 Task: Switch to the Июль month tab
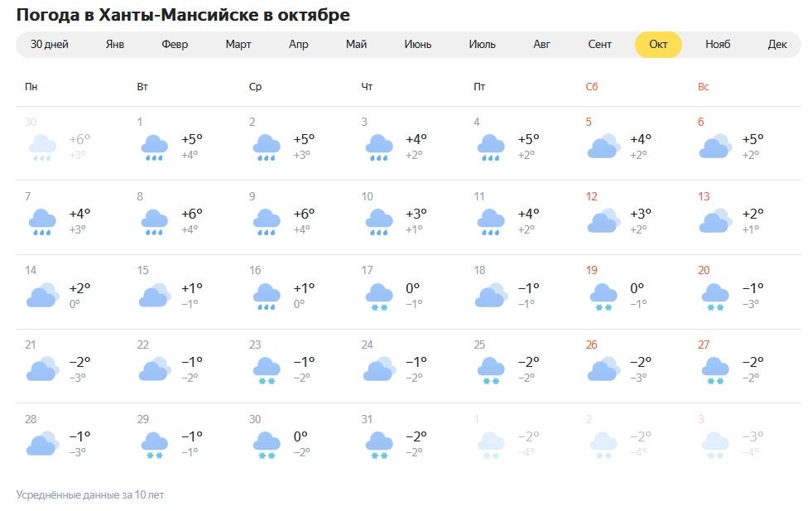click(x=483, y=45)
